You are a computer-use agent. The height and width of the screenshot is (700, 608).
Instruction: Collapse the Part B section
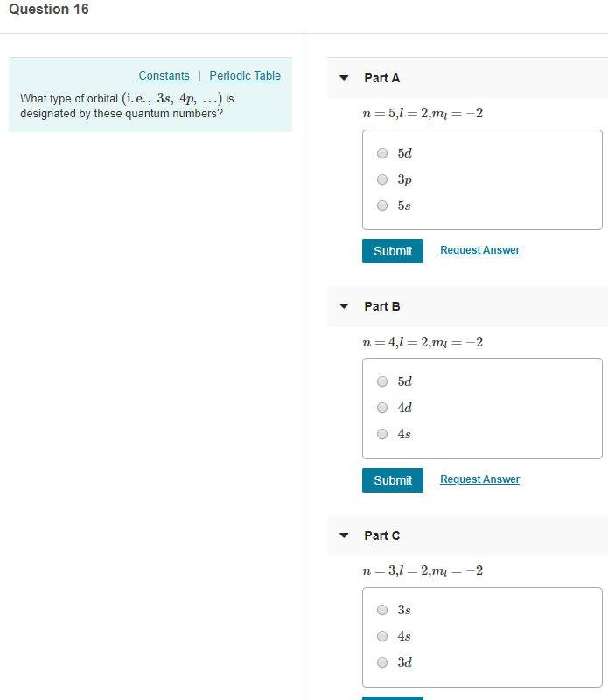344,306
